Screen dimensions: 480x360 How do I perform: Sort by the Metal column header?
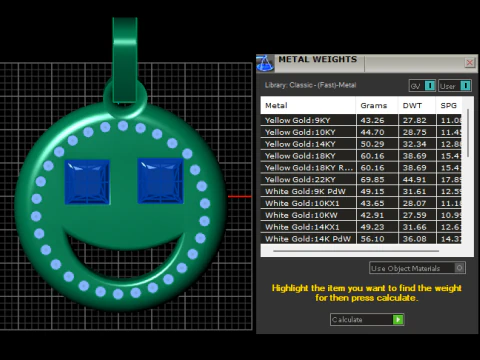click(x=308, y=105)
